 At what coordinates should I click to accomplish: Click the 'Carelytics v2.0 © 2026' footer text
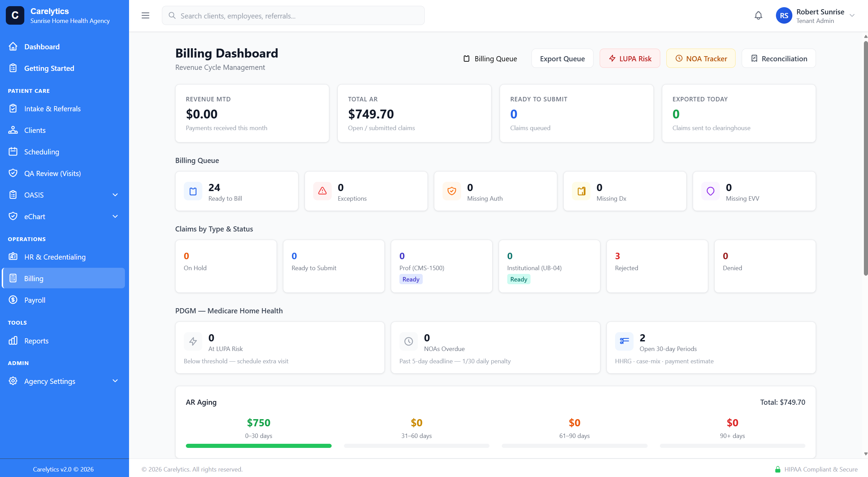point(63,469)
